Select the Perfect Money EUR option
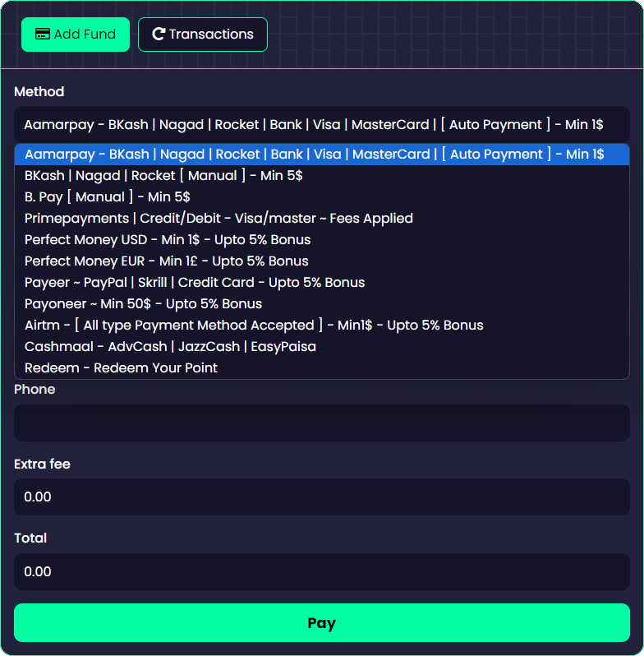This screenshot has height=656, width=644. point(322,261)
